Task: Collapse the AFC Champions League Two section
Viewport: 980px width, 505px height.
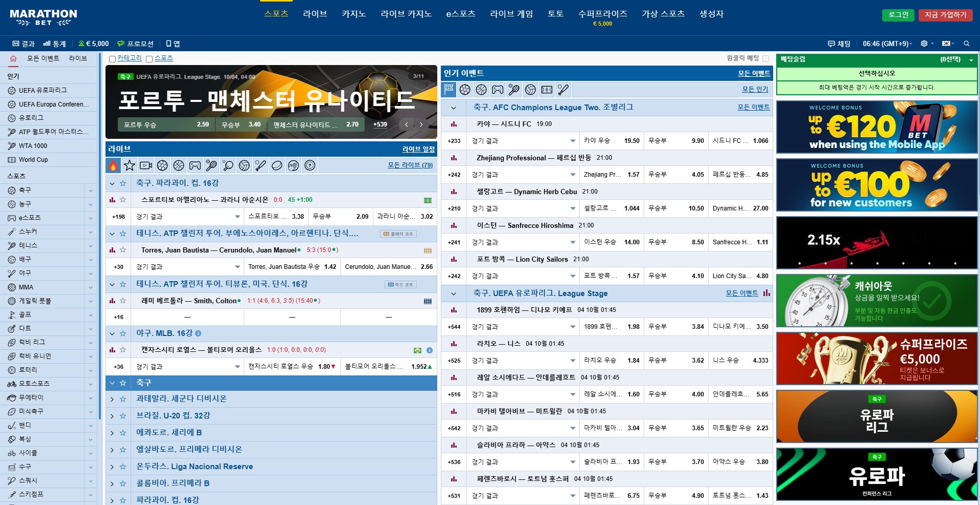Action: click(453, 108)
